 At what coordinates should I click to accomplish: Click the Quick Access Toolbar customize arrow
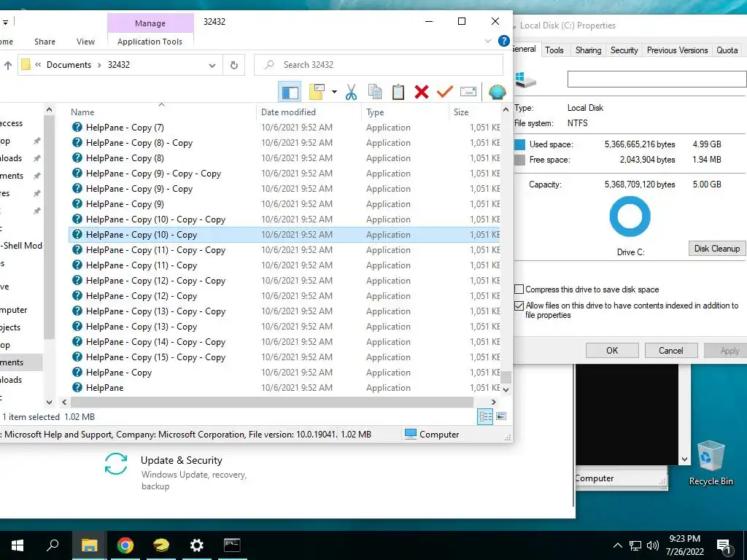tap(5, 22)
